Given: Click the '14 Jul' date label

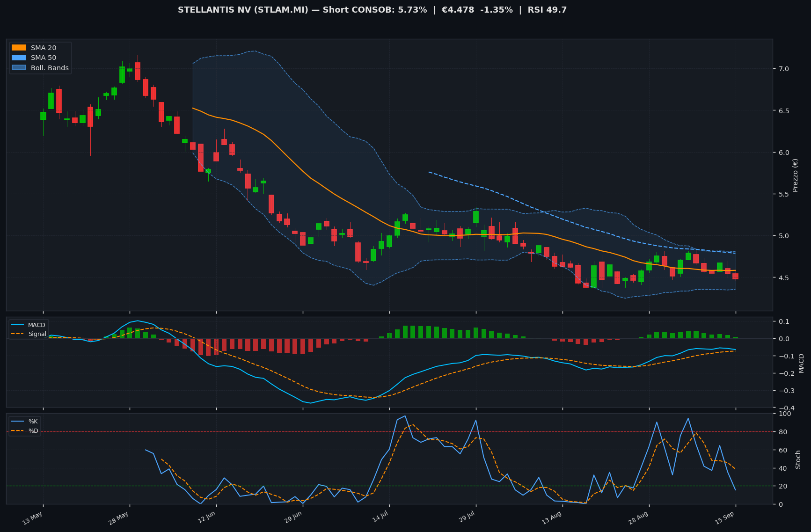Looking at the screenshot, I should 380,517.
